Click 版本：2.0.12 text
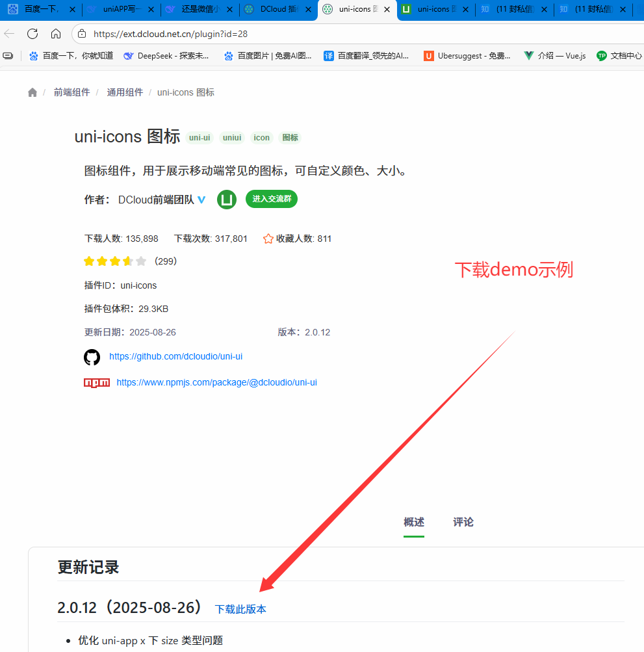Viewport: 644px width, 652px height. (304, 332)
